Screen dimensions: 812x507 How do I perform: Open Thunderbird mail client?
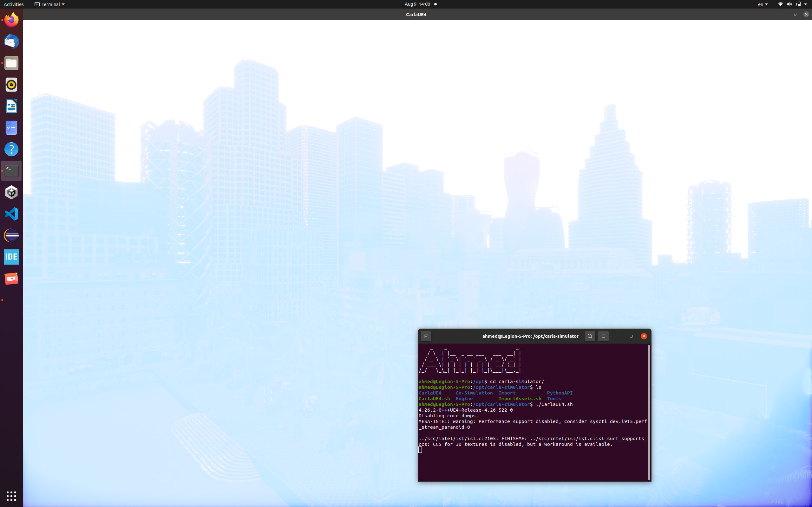pos(11,42)
